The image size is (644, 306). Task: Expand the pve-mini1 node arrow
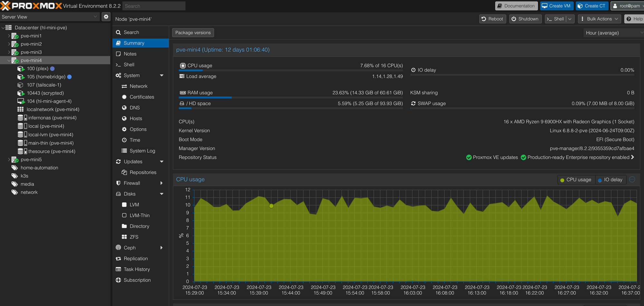[x=9, y=36]
